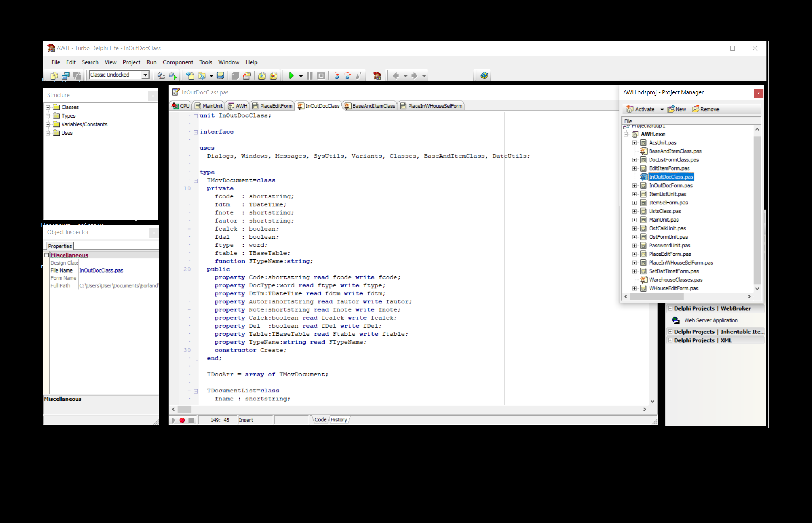Open the Open-file recent dropdown arrow

[211, 76]
